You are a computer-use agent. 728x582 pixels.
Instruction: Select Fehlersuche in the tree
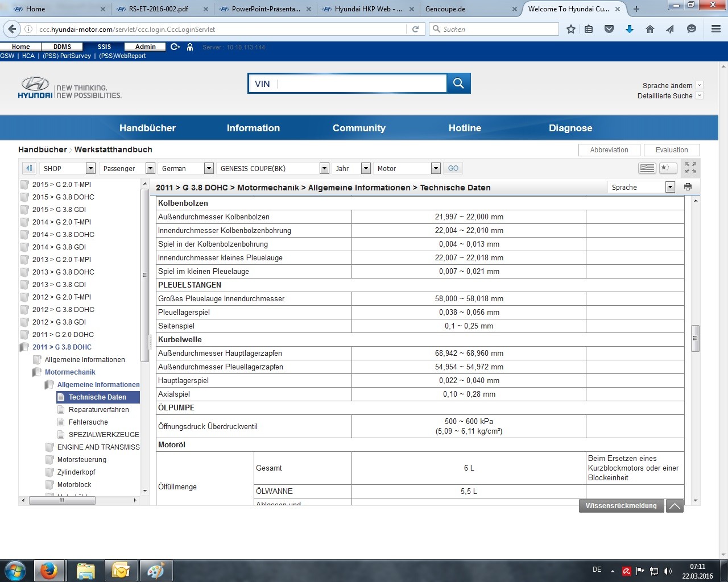tap(88, 422)
